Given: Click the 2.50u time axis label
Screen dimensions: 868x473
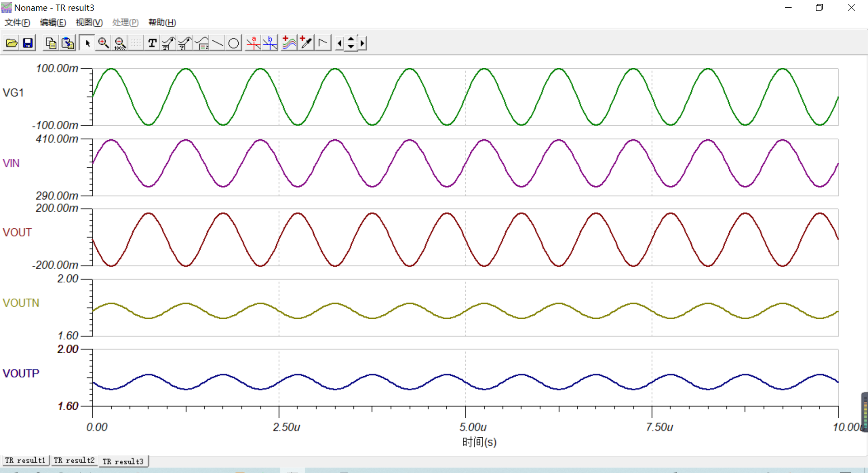Looking at the screenshot, I should point(287,427).
